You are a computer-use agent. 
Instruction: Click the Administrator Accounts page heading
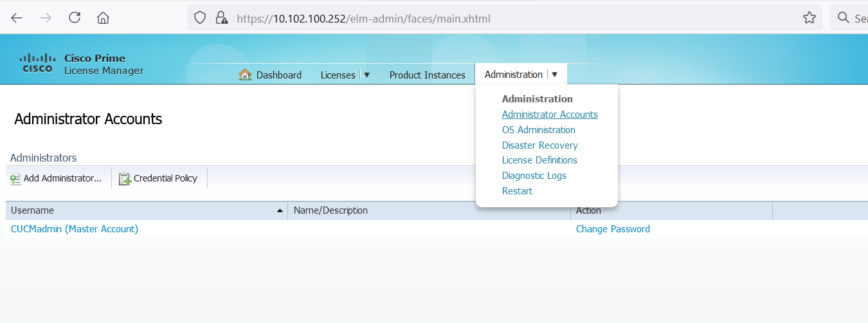[88, 119]
